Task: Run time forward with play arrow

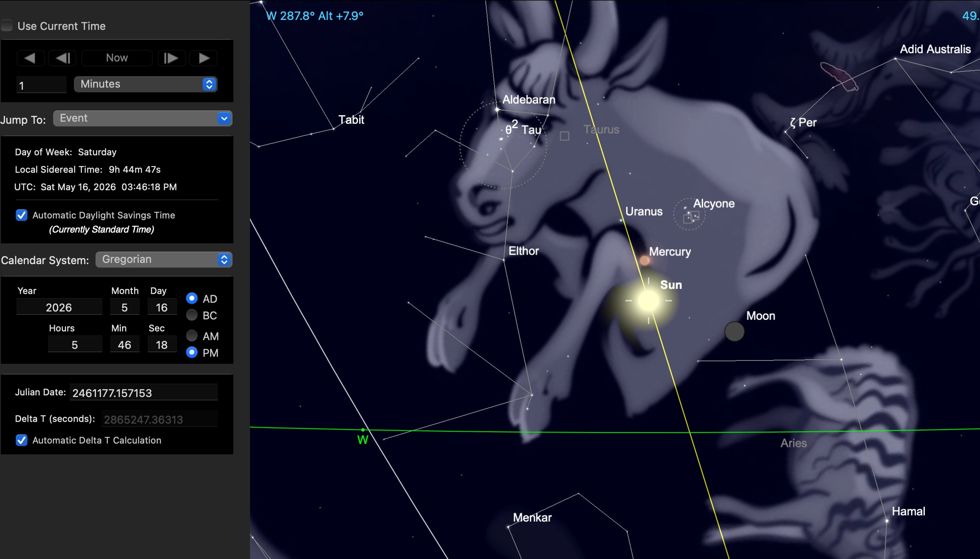Action: (x=203, y=58)
